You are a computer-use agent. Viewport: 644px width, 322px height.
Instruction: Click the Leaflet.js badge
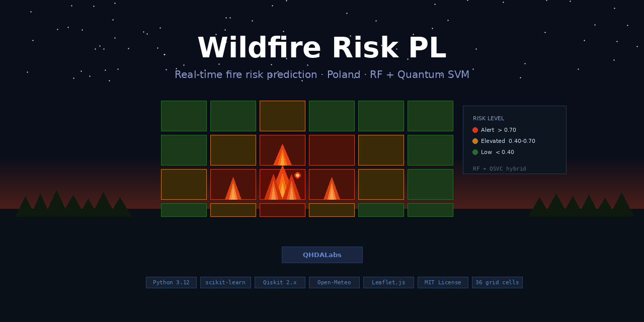point(388,282)
